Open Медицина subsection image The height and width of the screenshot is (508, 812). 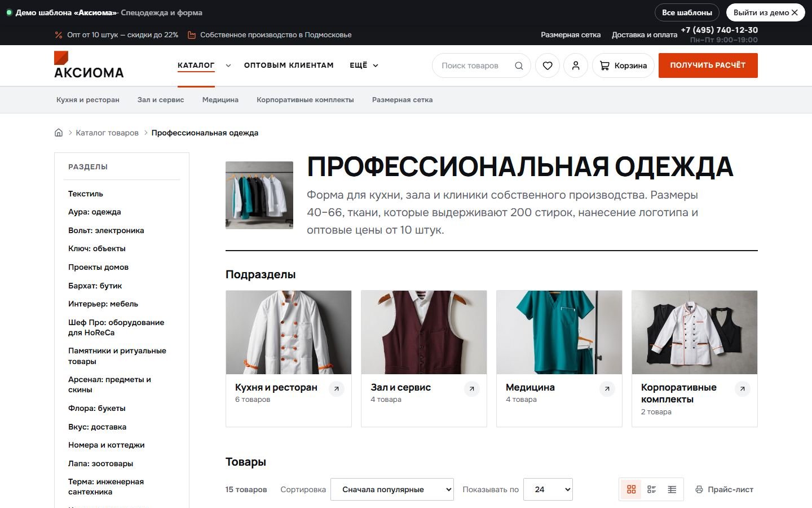click(559, 332)
